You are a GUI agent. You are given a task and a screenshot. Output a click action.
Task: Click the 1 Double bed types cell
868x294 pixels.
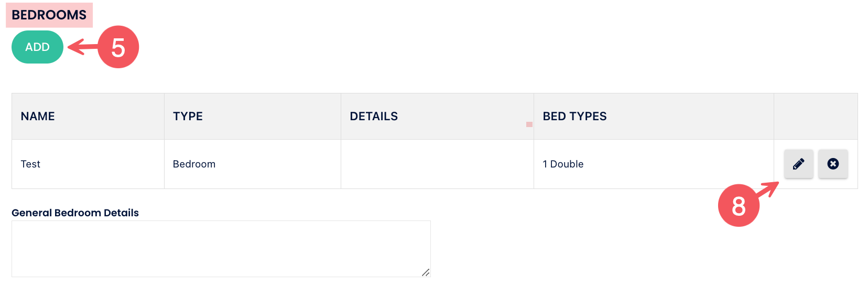563,164
